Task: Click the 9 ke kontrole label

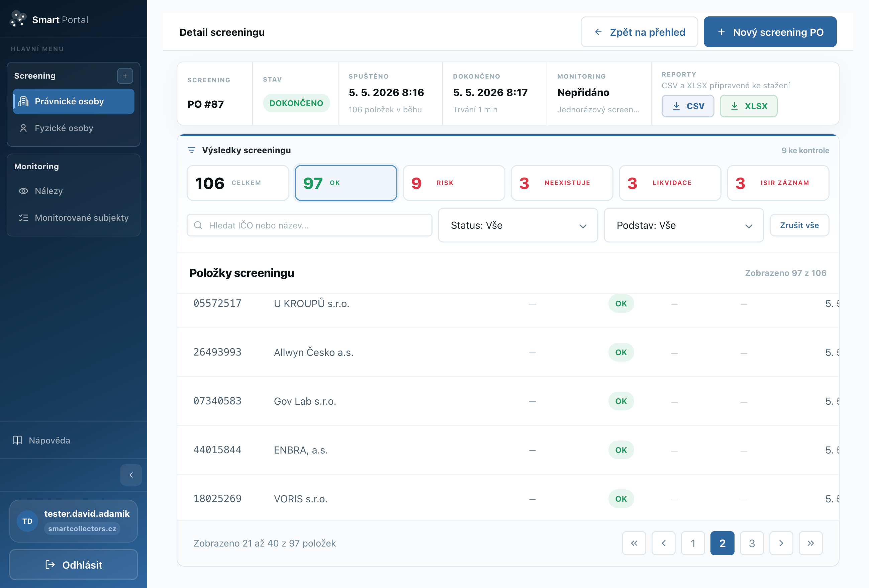Action: pos(805,150)
